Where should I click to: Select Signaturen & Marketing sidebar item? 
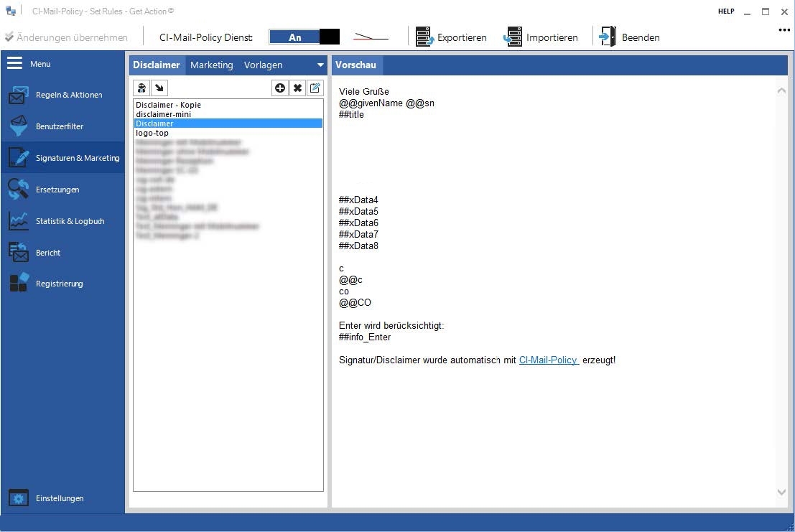pos(63,157)
